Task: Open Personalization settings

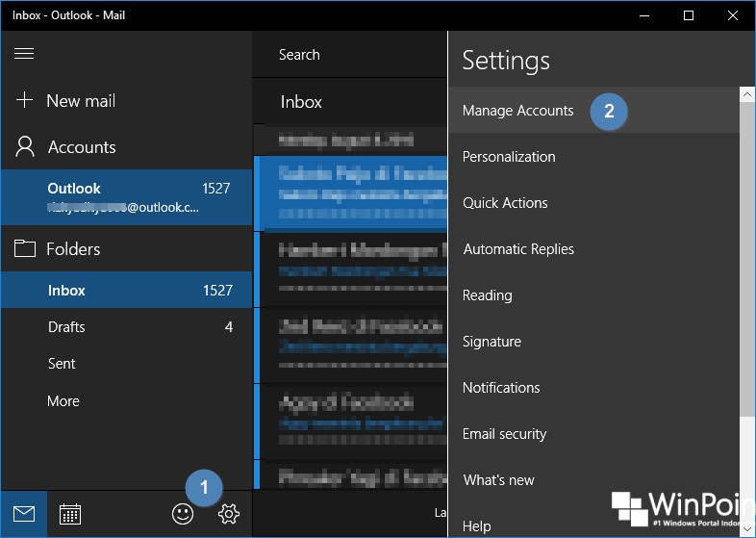Action: (x=594, y=157)
